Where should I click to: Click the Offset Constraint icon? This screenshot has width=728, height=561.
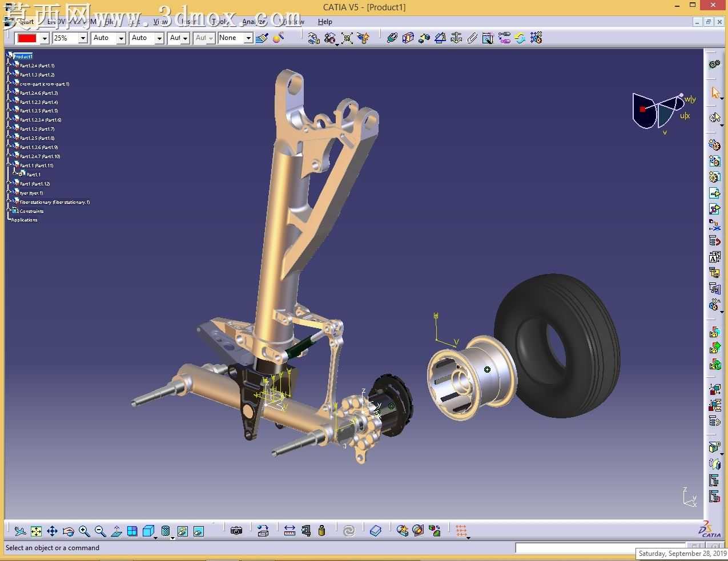pyautogui.click(x=424, y=38)
